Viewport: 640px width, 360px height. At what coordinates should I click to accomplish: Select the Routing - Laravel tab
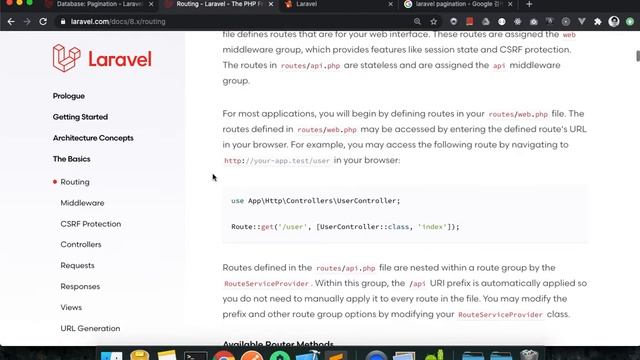[218, 4]
